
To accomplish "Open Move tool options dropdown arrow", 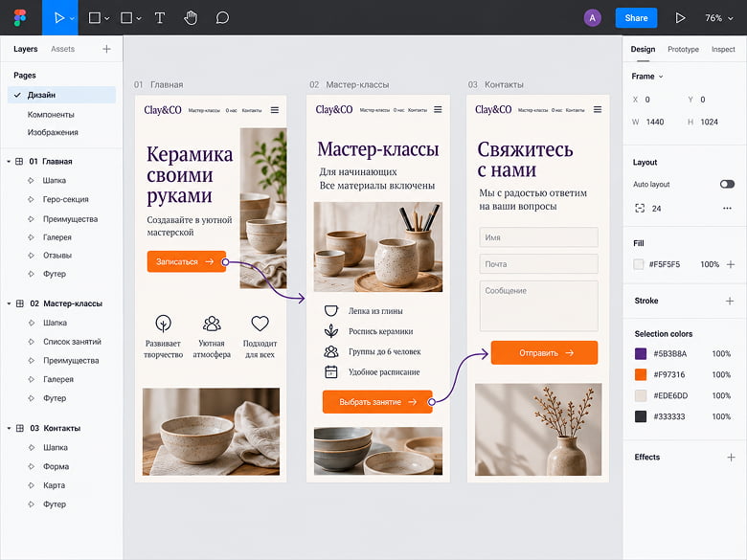I will click(72, 18).
